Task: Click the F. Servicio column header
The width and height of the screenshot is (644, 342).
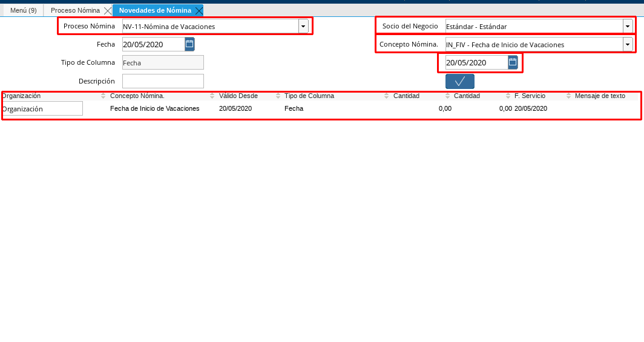Action: 530,96
